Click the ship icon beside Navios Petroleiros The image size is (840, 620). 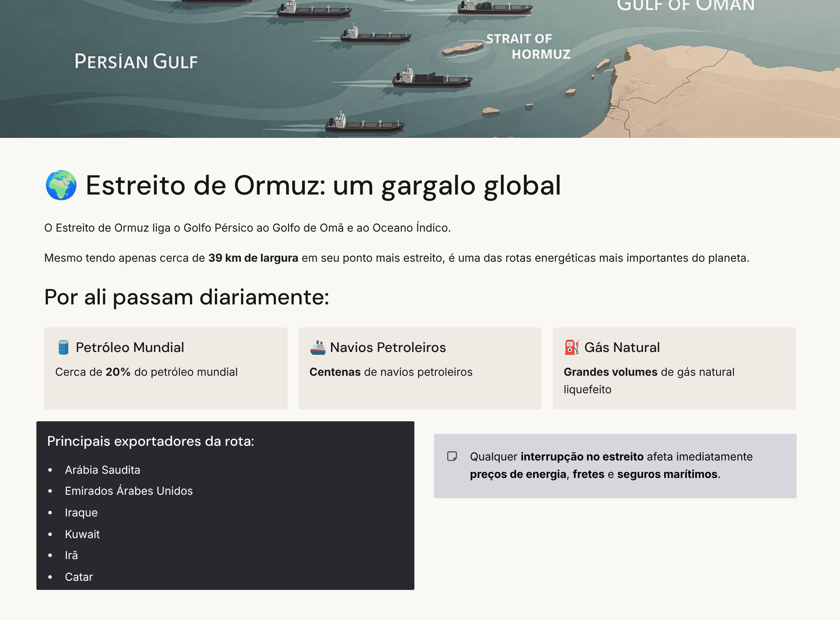pos(317,347)
